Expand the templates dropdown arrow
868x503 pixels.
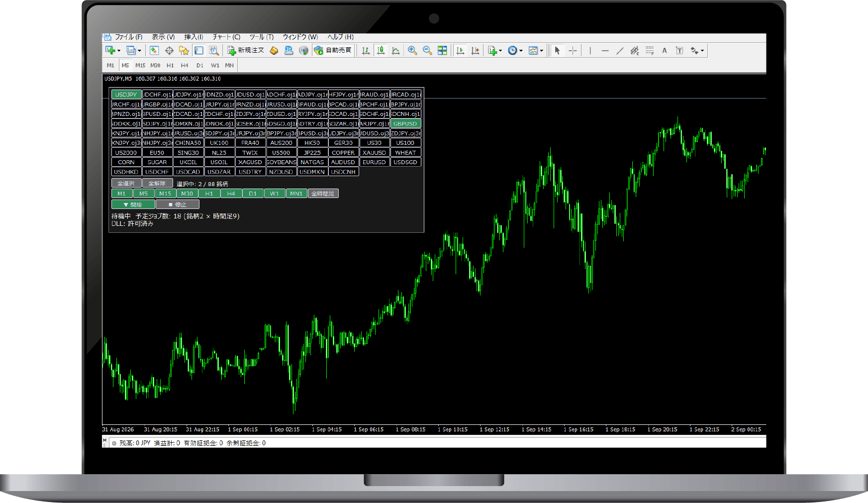coord(542,51)
